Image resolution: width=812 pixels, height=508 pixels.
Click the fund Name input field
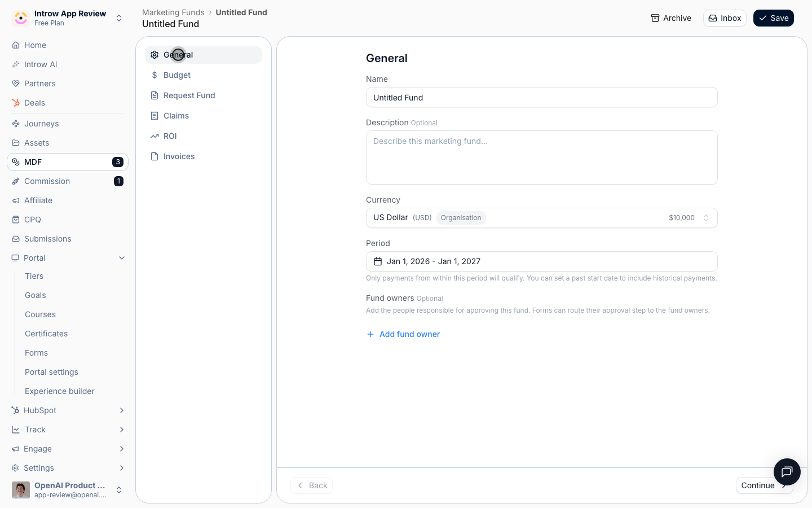click(542, 97)
